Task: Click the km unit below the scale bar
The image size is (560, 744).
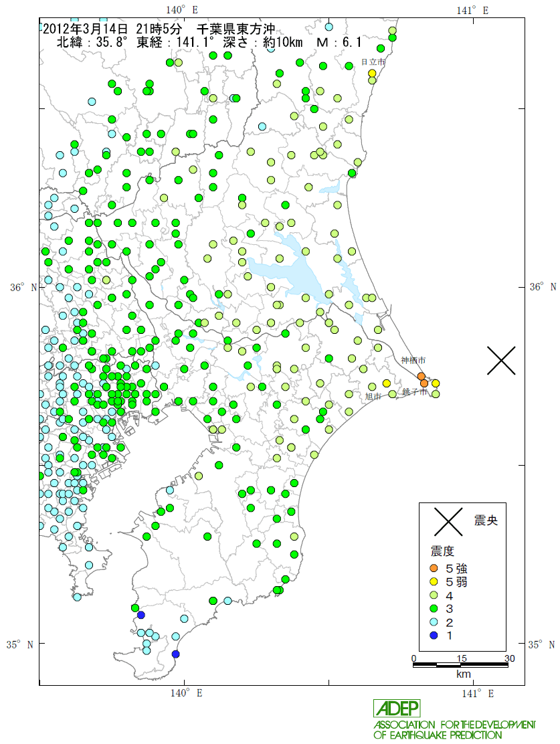Action: pos(463,674)
